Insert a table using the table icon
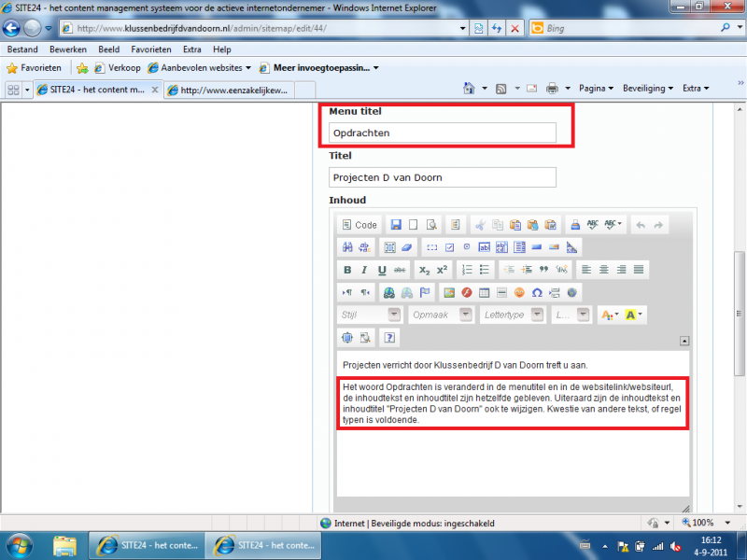The width and height of the screenshot is (747, 560). [x=484, y=292]
